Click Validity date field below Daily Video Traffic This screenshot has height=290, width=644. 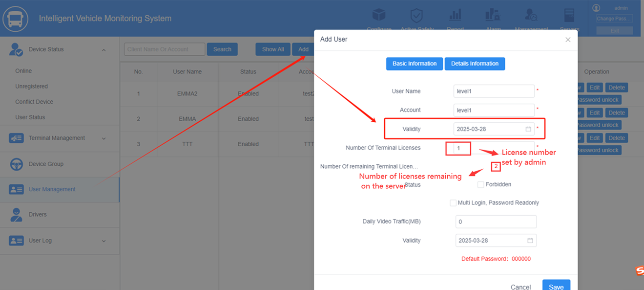[496, 241]
